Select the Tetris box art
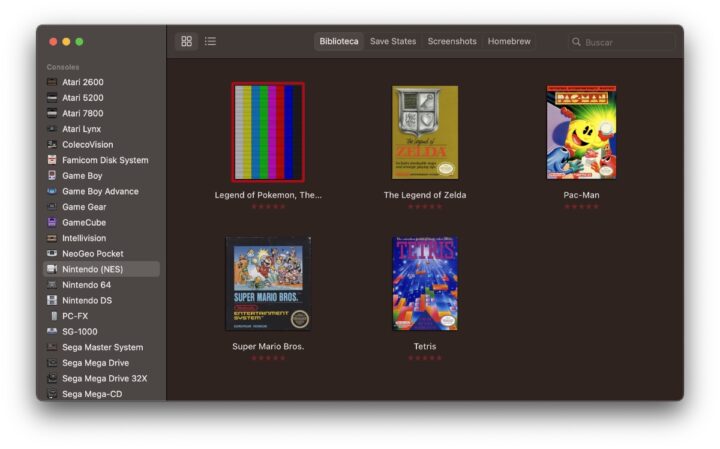This screenshot has width=720, height=449. pos(425,284)
